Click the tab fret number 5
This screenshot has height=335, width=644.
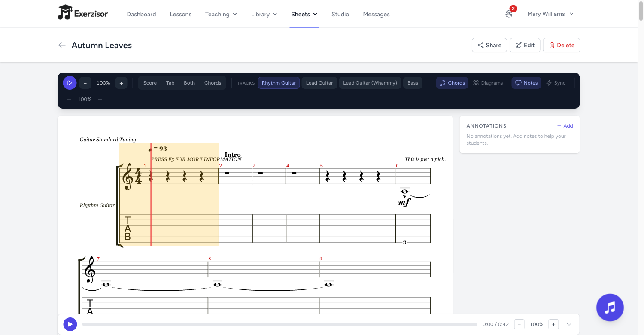point(404,242)
